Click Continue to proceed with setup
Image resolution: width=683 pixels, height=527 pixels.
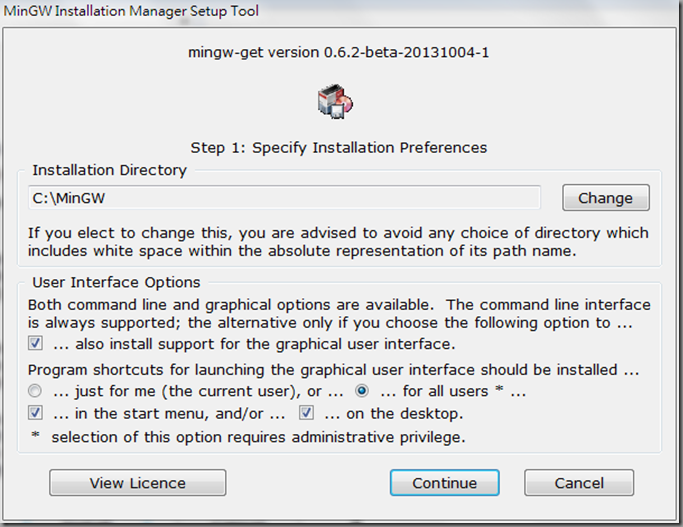tap(445, 483)
